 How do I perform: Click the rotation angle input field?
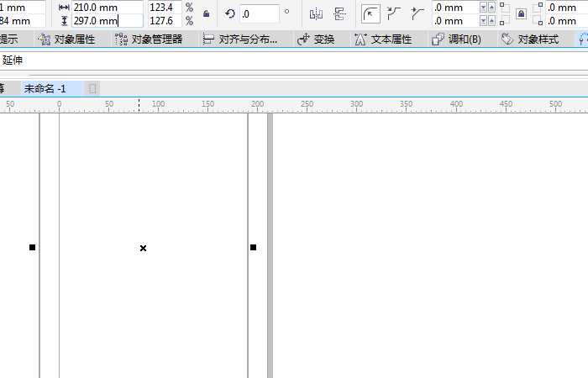tap(259, 13)
